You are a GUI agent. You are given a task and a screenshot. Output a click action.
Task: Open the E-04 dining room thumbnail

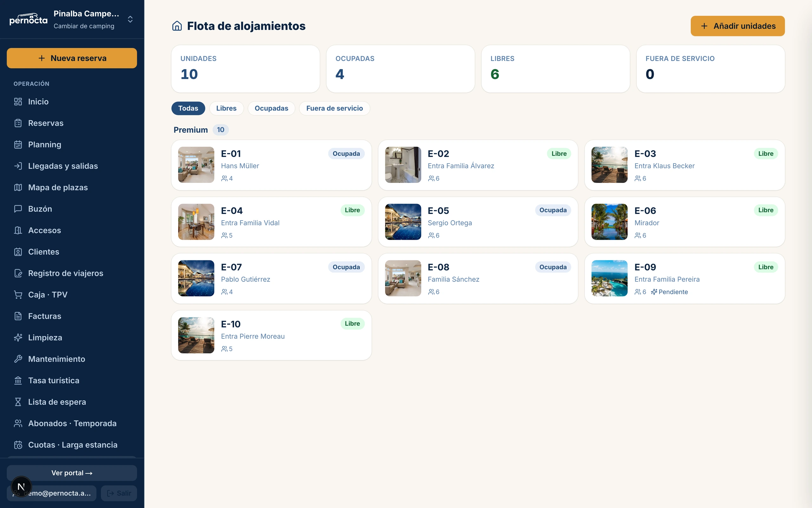click(196, 222)
